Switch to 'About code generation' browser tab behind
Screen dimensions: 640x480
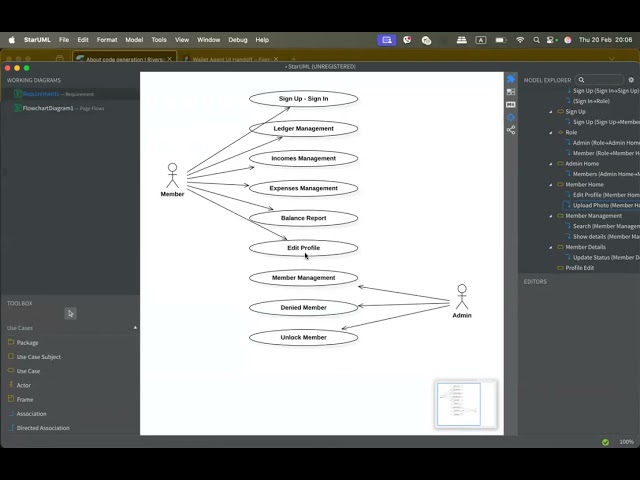click(x=124, y=59)
